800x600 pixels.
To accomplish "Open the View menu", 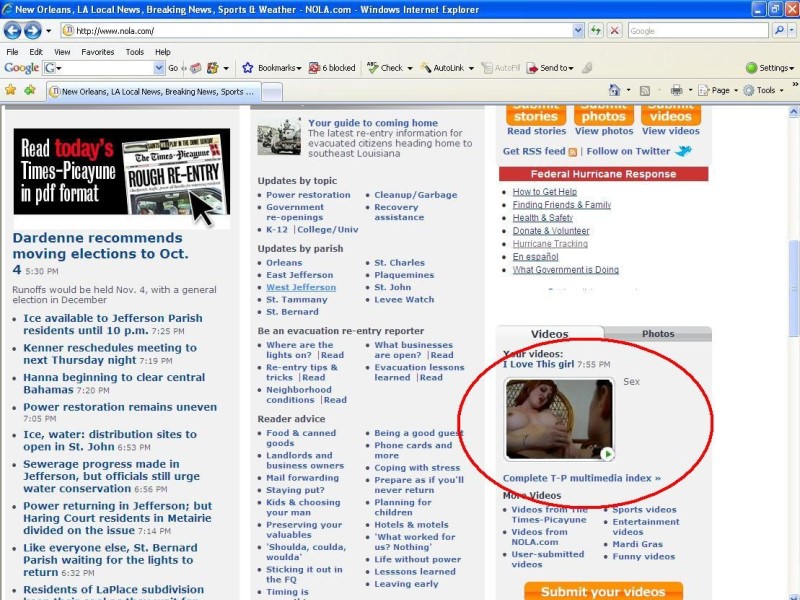I will pyautogui.click(x=62, y=52).
